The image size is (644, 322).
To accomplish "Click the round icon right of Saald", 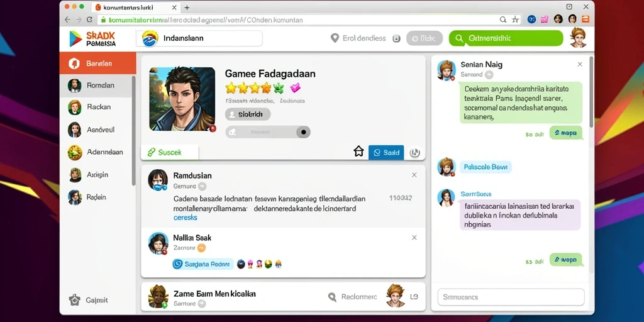I will [x=415, y=153].
